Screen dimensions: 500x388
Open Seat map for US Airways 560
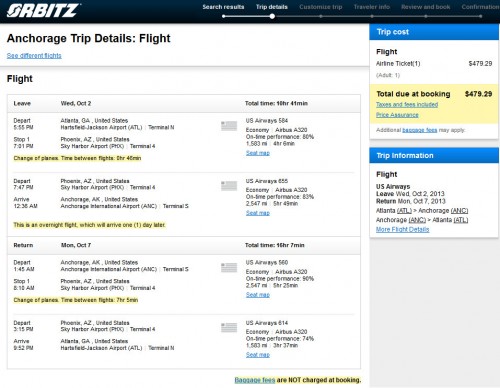point(258,295)
